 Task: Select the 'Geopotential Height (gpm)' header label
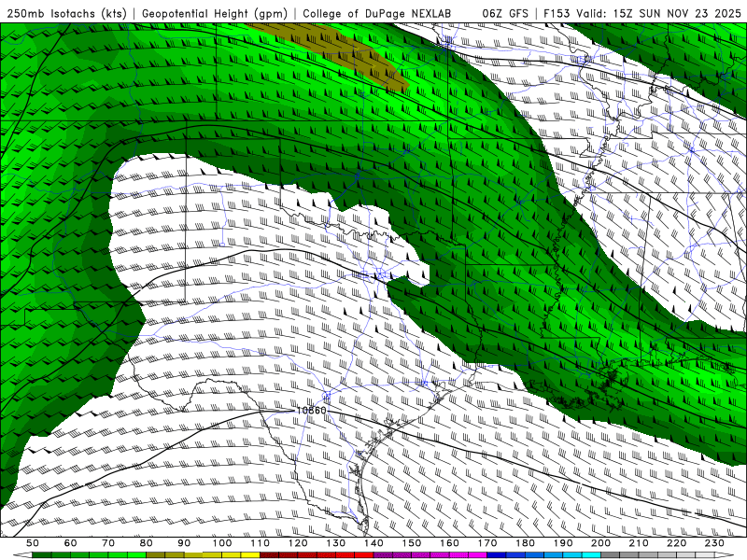[215, 13]
